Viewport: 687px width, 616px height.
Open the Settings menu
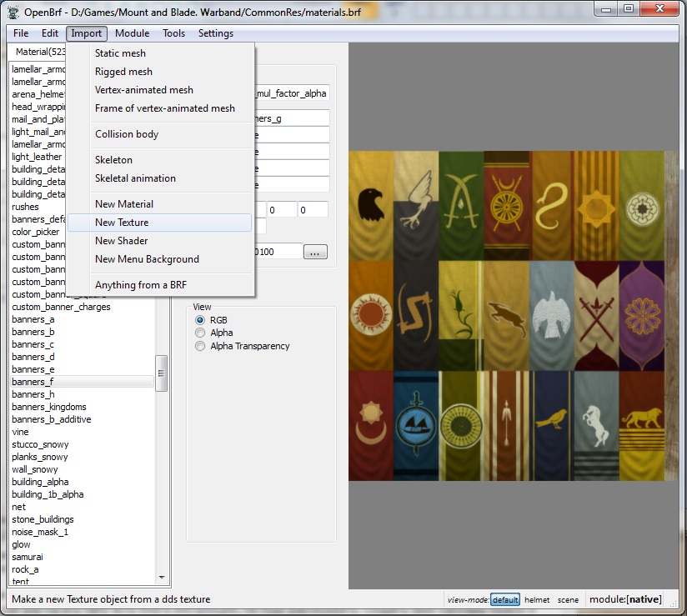click(x=216, y=33)
